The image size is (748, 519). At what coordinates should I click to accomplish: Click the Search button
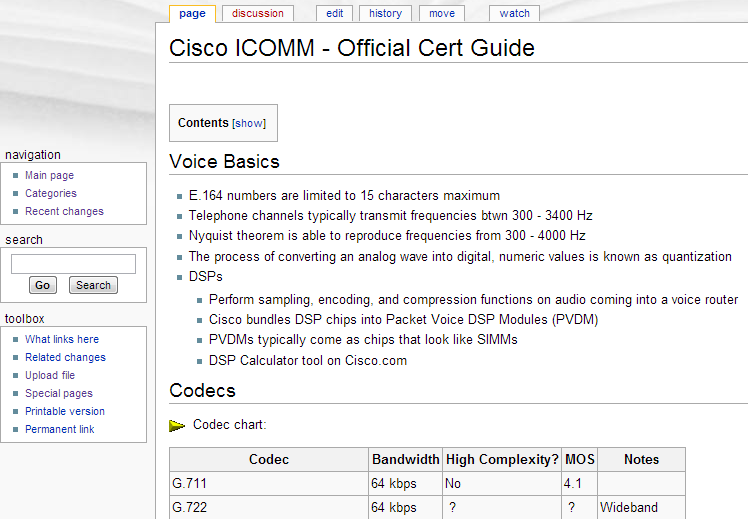coord(93,285)
